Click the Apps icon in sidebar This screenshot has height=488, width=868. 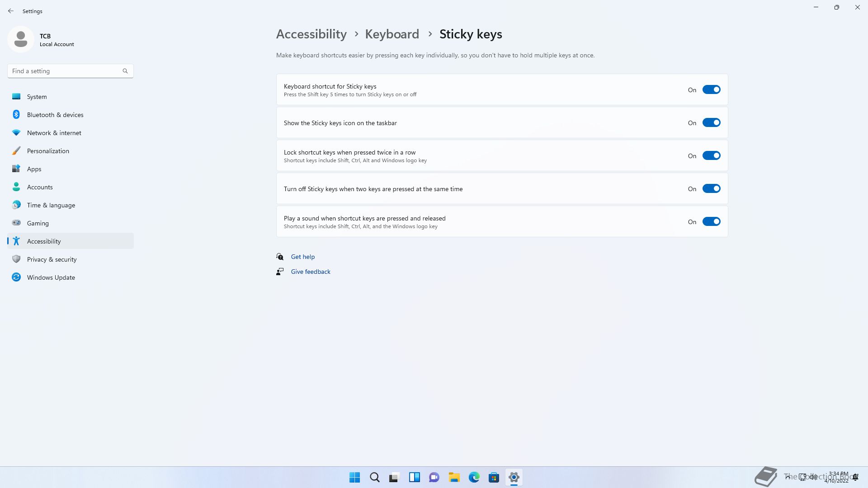click(x=16, y=169)
